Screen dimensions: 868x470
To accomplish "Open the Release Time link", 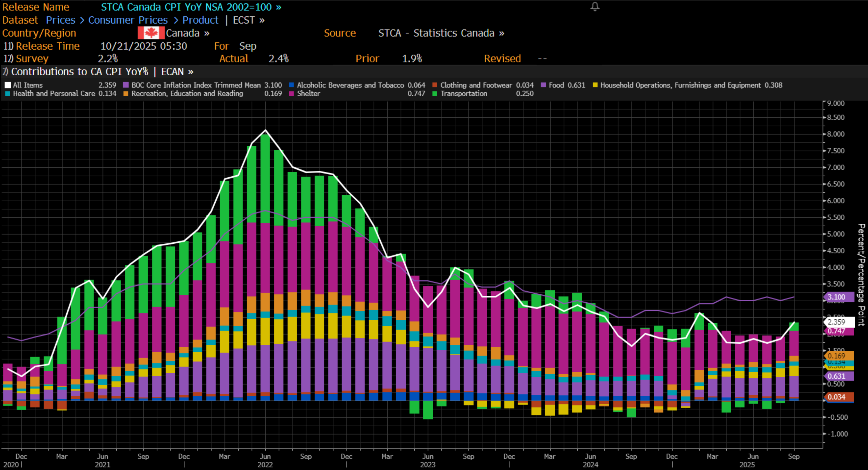I will 48,46.
